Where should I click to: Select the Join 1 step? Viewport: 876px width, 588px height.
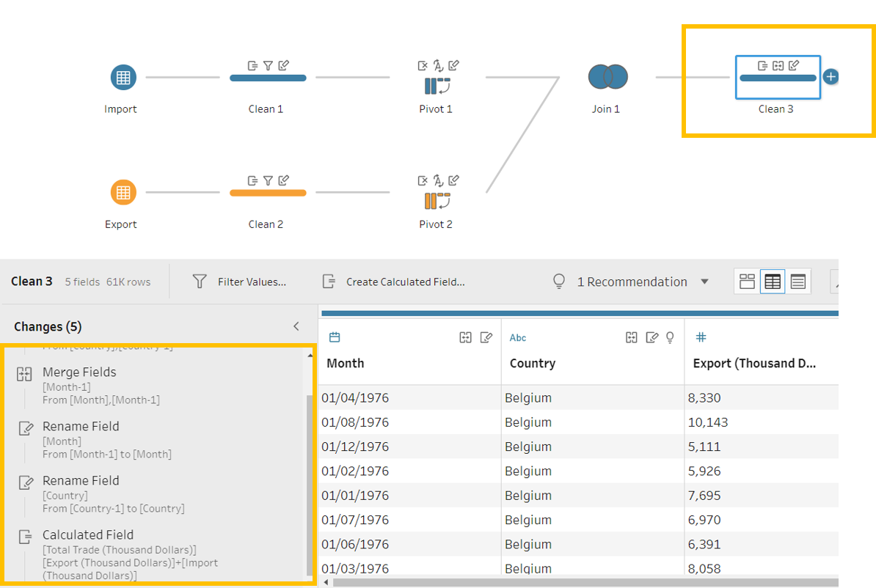(607, 77)
